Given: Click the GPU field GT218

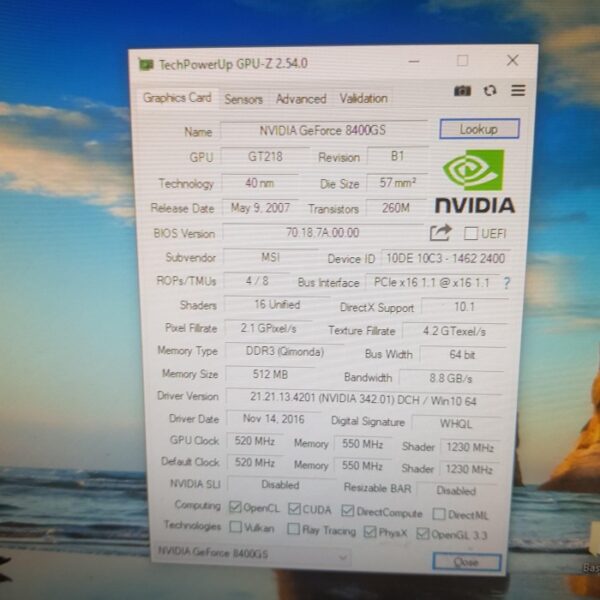Looking at the screenshot, I should 265,157.
